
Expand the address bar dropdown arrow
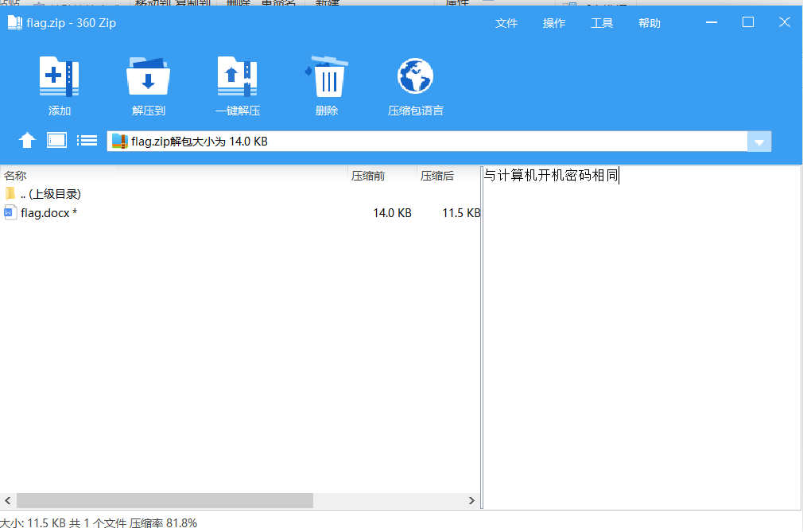759,142
